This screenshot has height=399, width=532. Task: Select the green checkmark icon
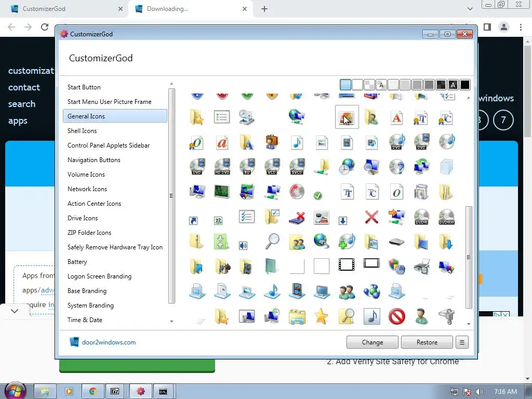[317, 195]
